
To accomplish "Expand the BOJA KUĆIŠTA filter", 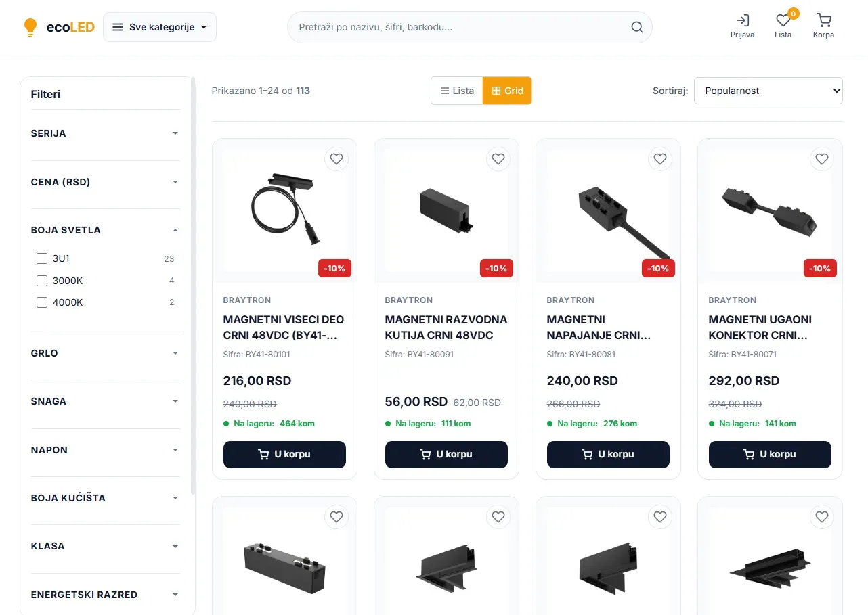I will [x=106, y=498].
